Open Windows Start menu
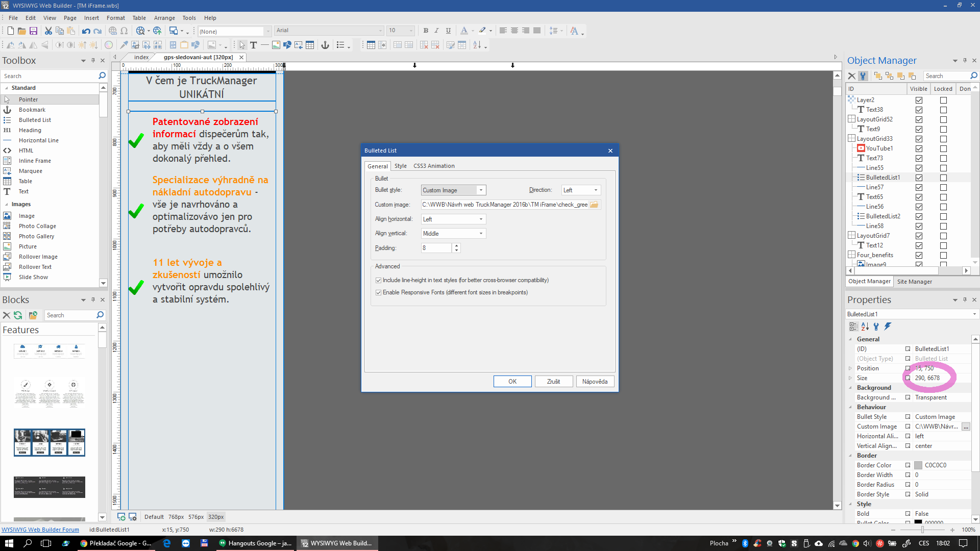 coord(9,543)
